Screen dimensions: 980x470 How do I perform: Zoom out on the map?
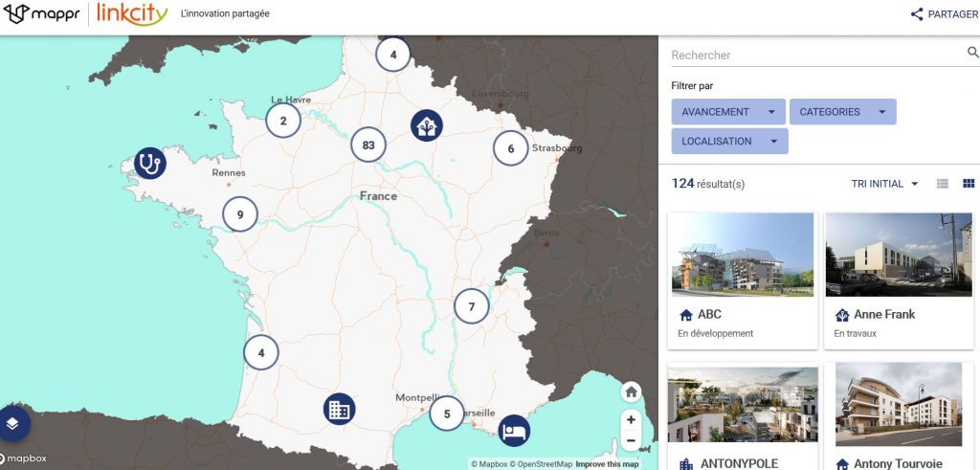[x=630, y=441]
